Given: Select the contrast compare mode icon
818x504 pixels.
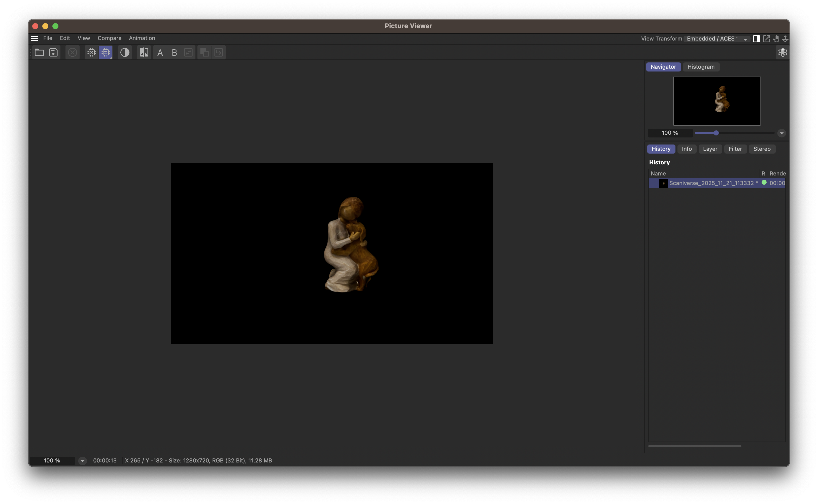Looking at the screenshot, I should click(x=125, y=52).
